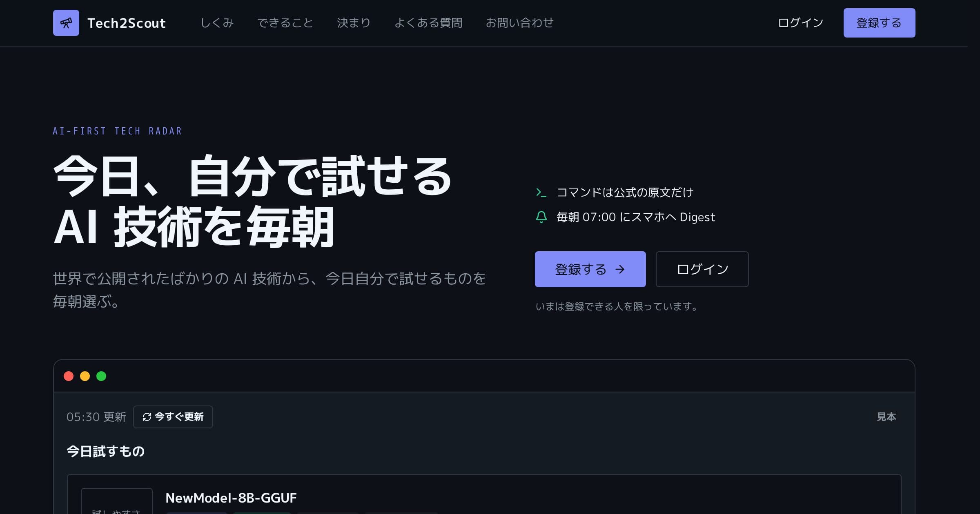980x514 pixels.
Task: Click the terminal prompt icon beside コマンドは公式の原文だけ
Action: pyautogui.click(x=541, y=193)
